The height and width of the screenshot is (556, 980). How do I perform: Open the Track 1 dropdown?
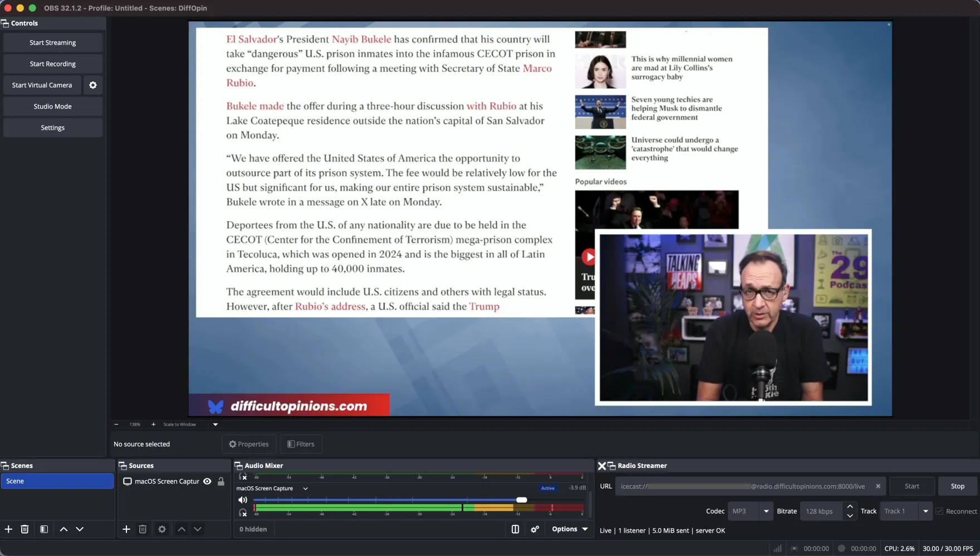point(906,511)
